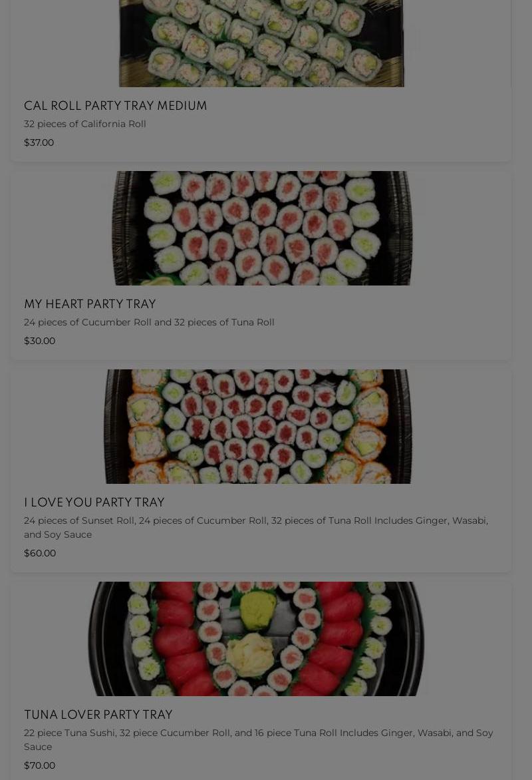Select the CAL ROLL PARTY TRAY MEDIUM title
Image resolution: width=532 pixels, height=780 pixels.
point(115,106)
